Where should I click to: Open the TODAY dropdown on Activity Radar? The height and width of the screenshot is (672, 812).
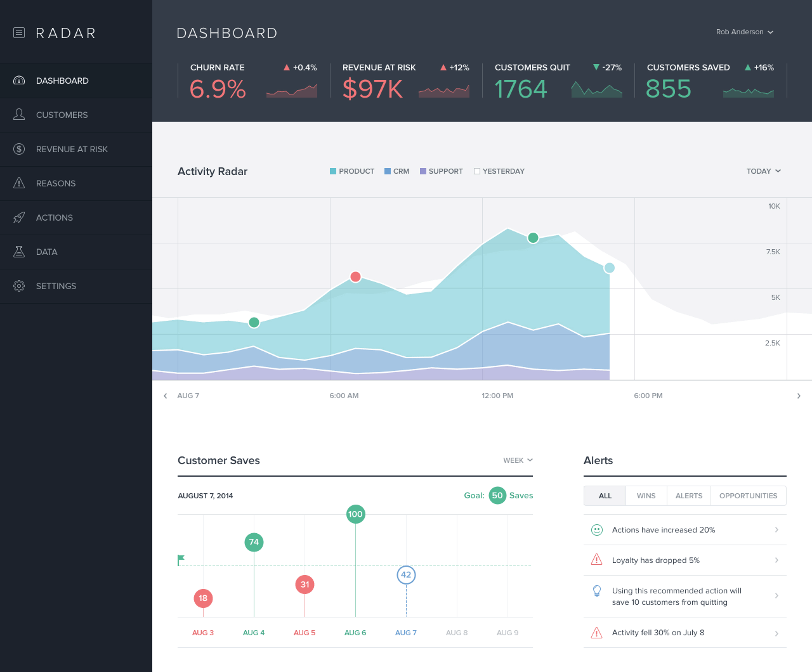763,171
